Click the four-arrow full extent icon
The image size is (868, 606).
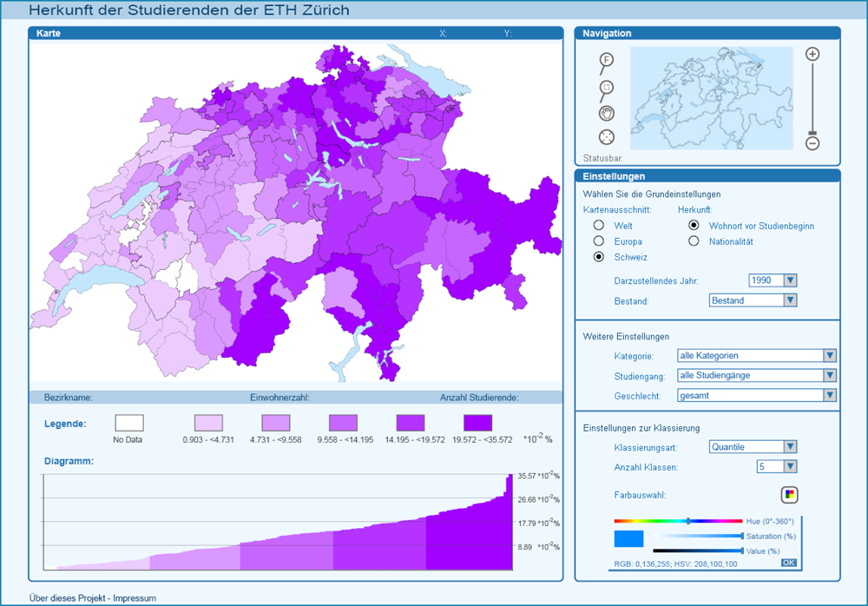[x=607, y=137]
